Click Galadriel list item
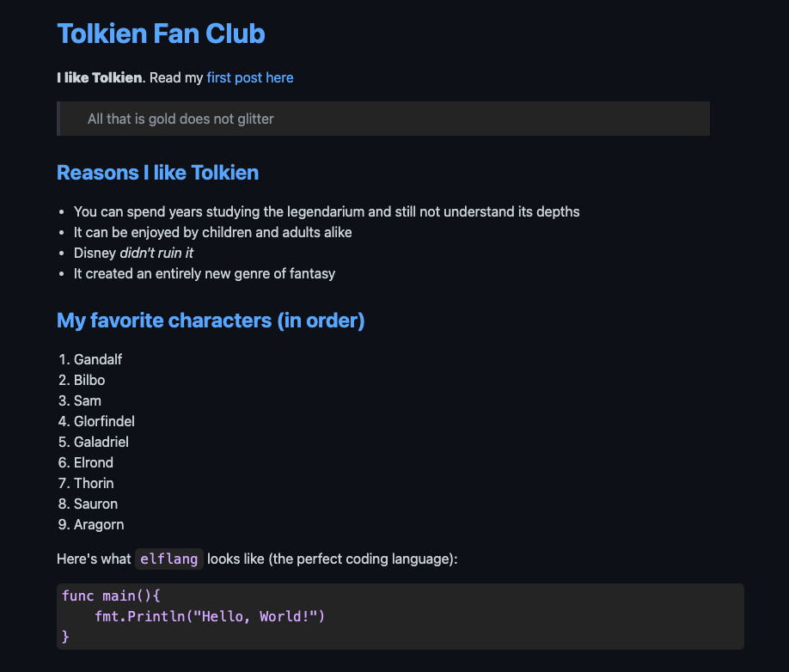789x672 pixels. click(101, 443)
